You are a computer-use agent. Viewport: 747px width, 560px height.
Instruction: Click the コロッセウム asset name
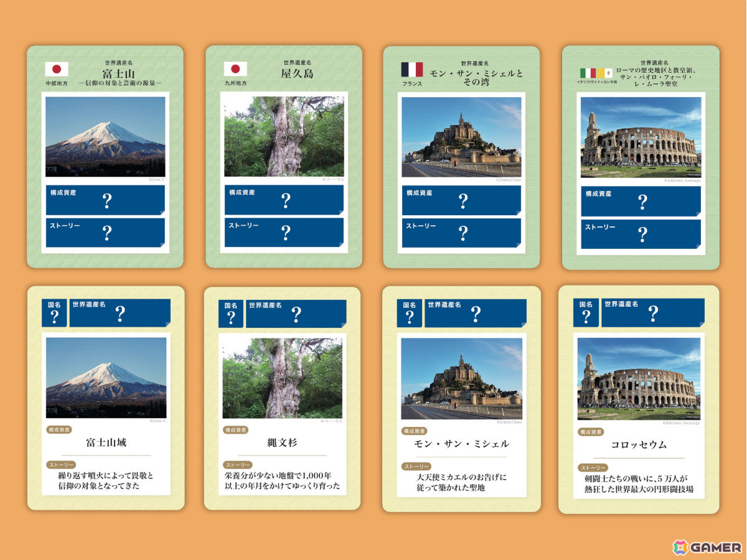pos(639,445)
